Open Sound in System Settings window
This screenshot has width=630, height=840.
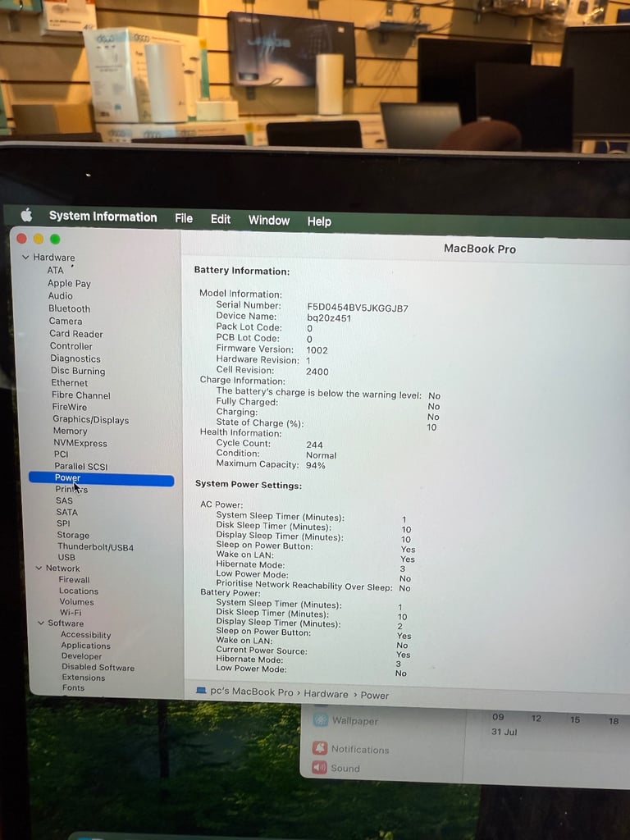336,768
